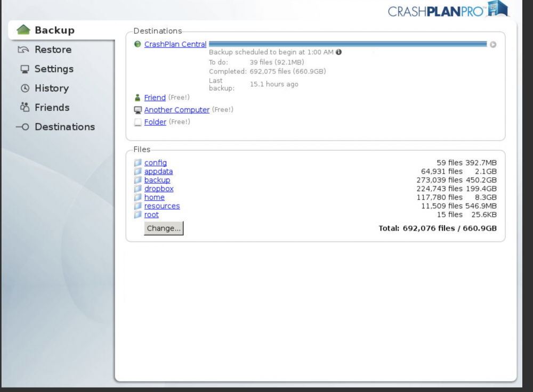Screen dimensions: 533x392
Task: Click the Friends people icon
Action: (x=25, y=108)
